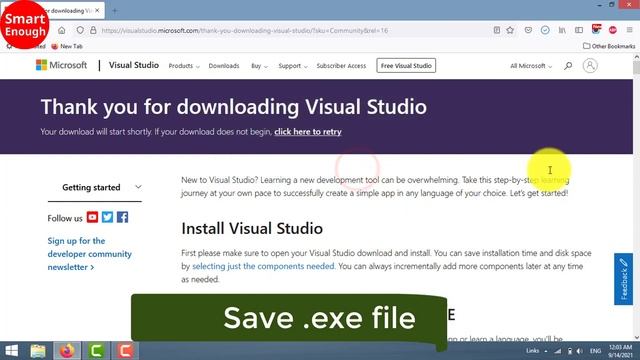The height and width of the screenshot is (360, 640).
Task: Click the extension icon with the red badge
Action: [x=596, y=29]
